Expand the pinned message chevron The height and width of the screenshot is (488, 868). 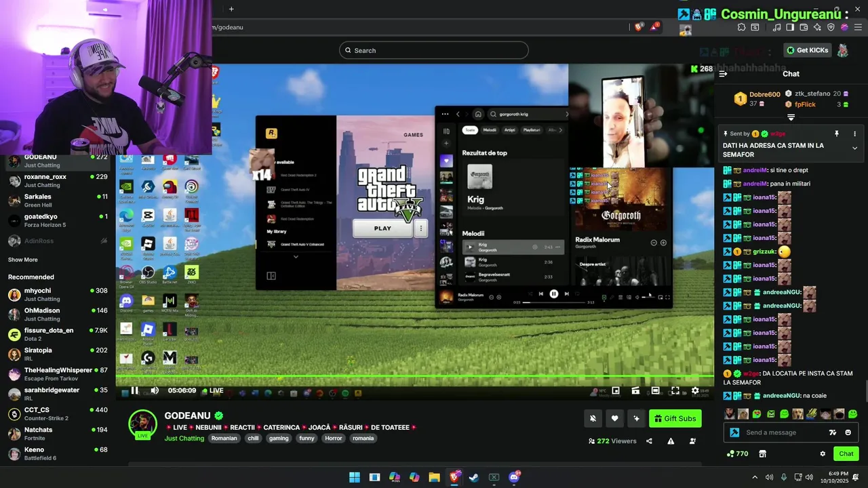click(x=854, y=148)
